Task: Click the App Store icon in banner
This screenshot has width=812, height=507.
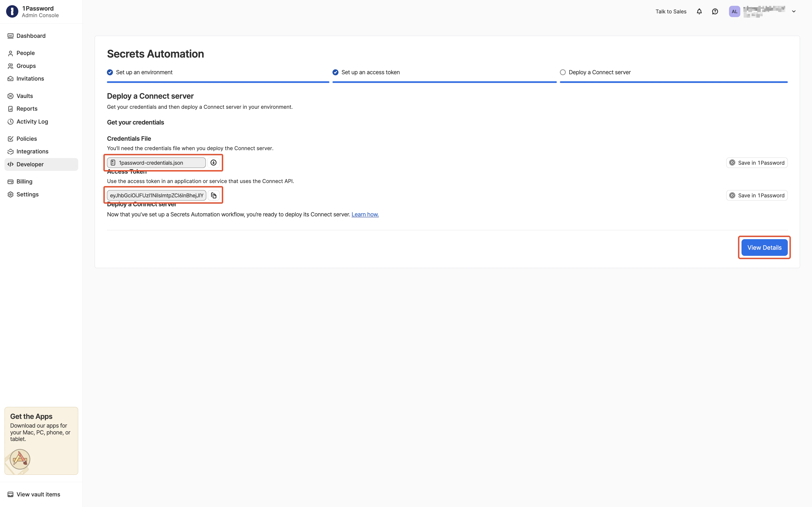Action: pos(20,459)
